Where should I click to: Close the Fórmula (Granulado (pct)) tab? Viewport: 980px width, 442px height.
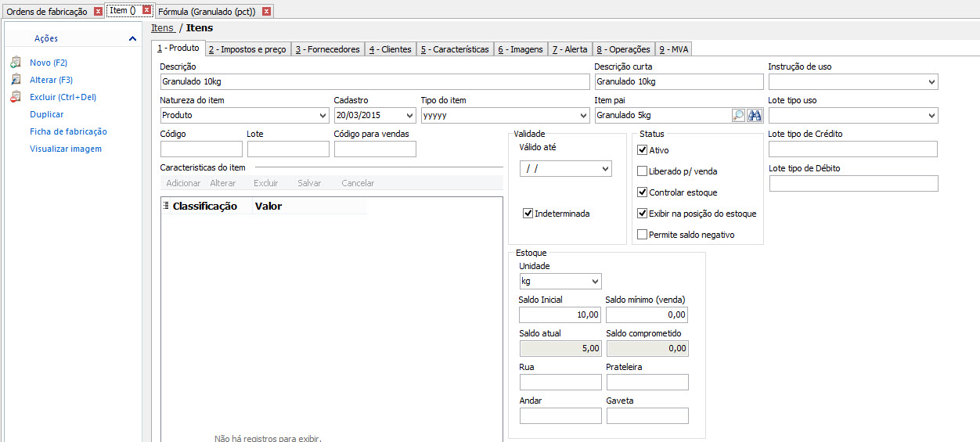[266, 12]
